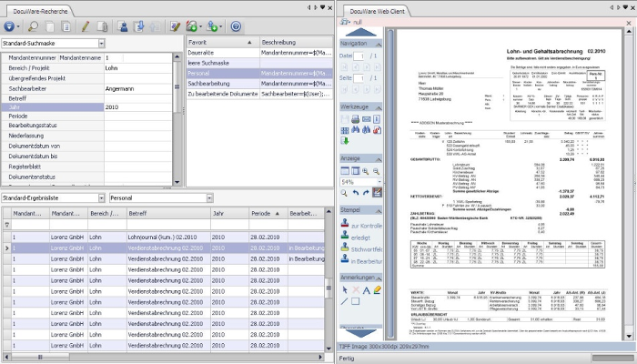Sort results by the Periode column header

pyautogui.click(x=267, y=213)
